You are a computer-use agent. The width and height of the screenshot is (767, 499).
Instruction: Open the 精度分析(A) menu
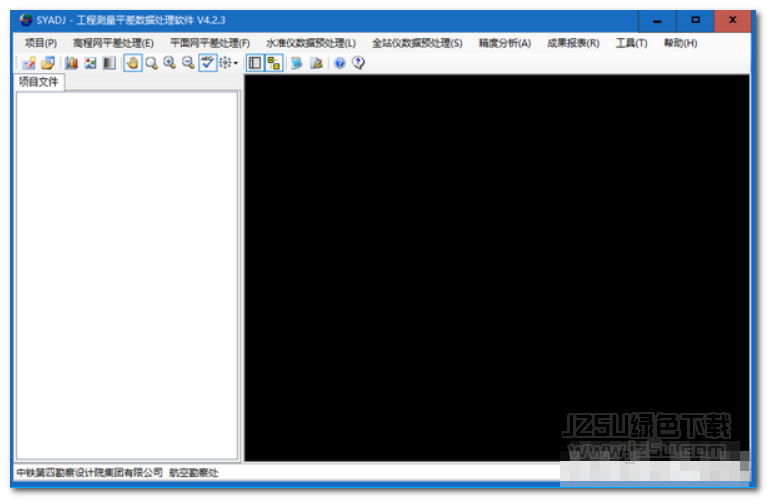(x=505, y=44)
